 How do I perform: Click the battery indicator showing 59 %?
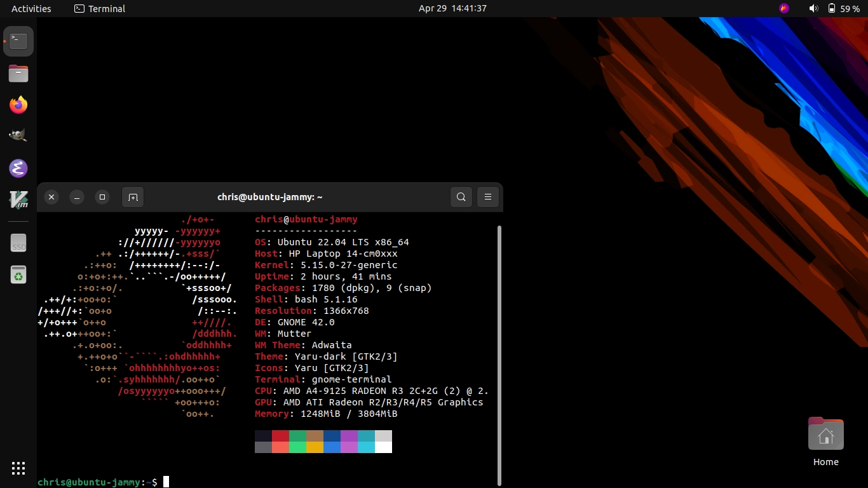tap(843, 8)
